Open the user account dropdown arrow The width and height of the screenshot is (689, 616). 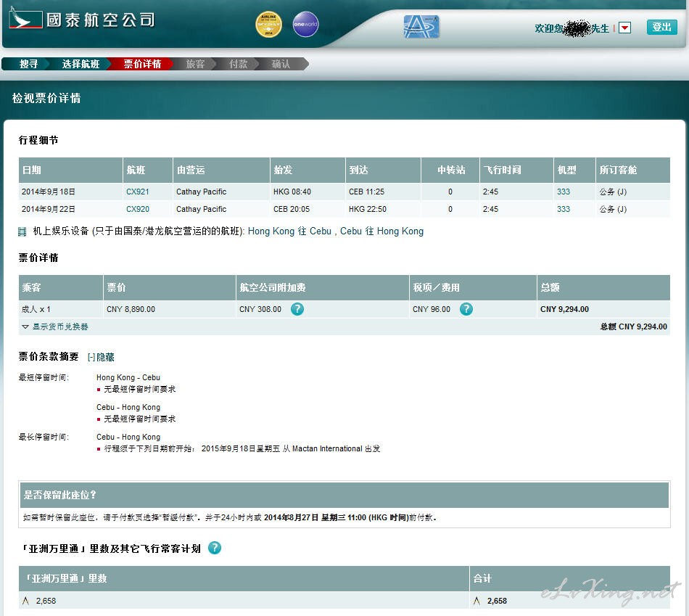coord(624,28)
